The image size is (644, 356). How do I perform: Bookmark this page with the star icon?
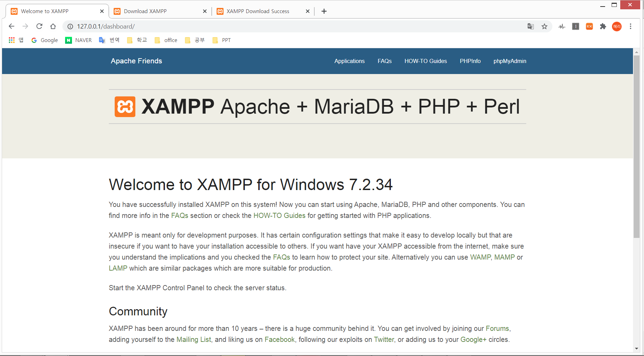click(x=544, y=27)
